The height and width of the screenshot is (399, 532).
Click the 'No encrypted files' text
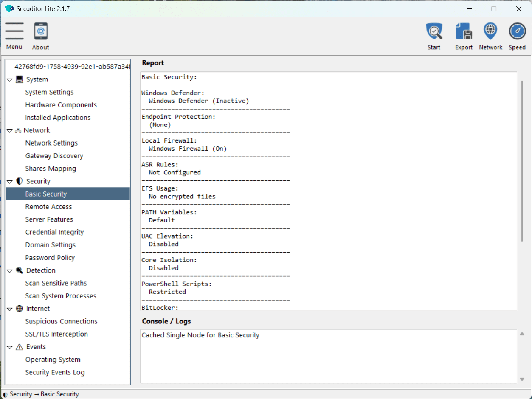click(x=182, y=197)
